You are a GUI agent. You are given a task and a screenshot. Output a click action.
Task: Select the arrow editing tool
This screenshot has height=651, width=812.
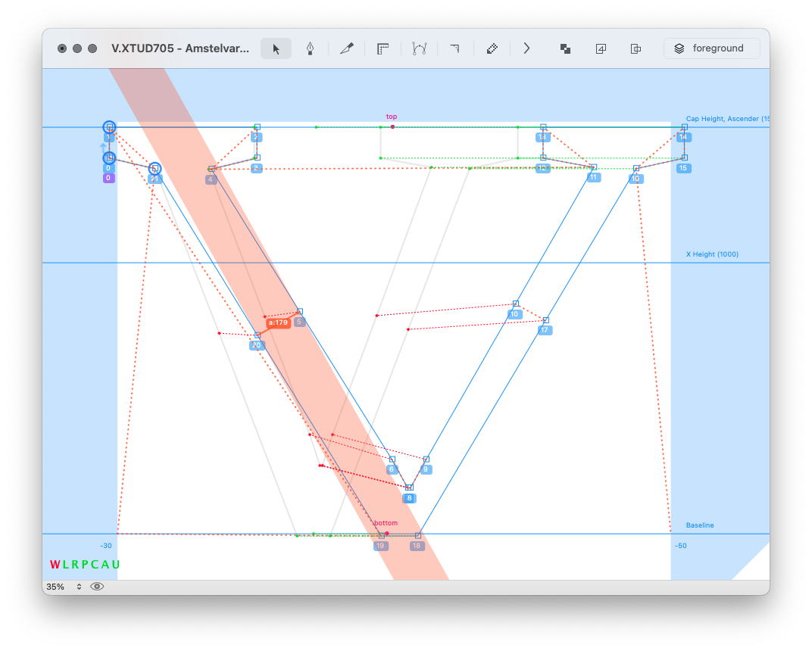click(276, 48)
